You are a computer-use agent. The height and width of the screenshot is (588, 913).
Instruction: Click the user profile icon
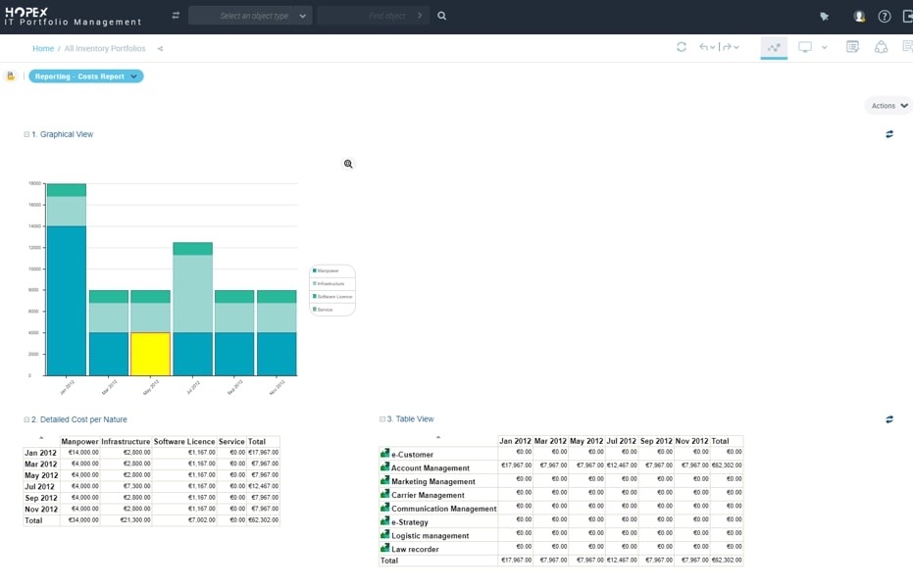(859, 16)
